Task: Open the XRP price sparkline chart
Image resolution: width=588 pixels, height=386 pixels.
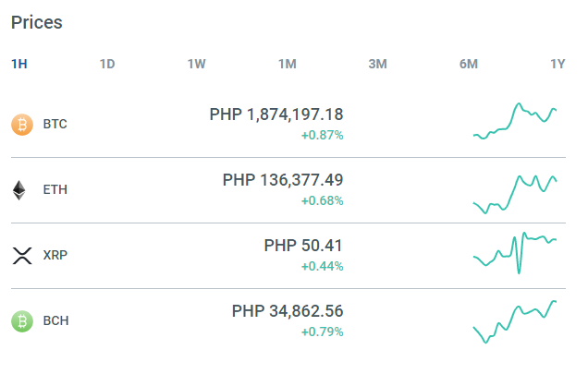Action: (x=515, y=253)
